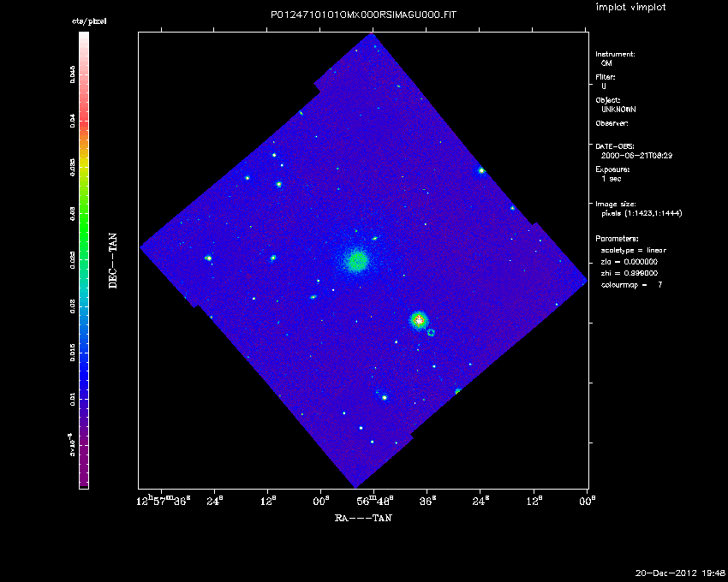Click the 'scaletype = linear' parameter

tap(633, 250)
